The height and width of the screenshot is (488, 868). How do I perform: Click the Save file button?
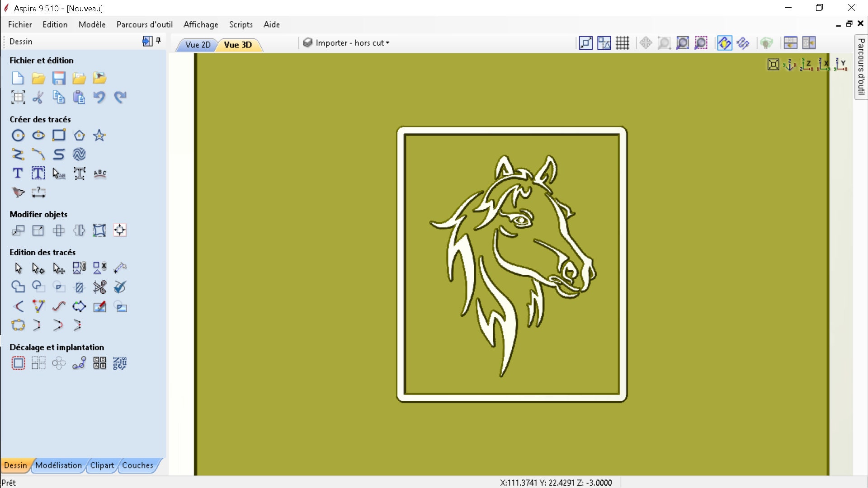(x=59, y=78)
